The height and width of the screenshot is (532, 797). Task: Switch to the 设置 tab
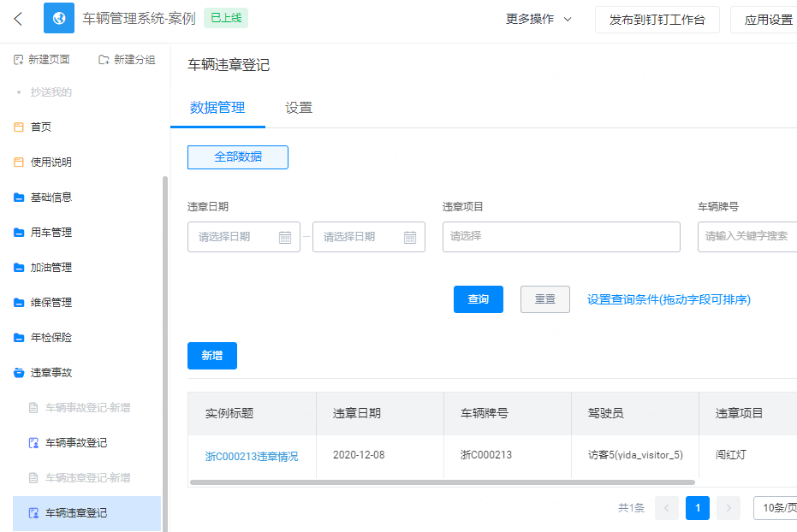click(x=299, y=108)
